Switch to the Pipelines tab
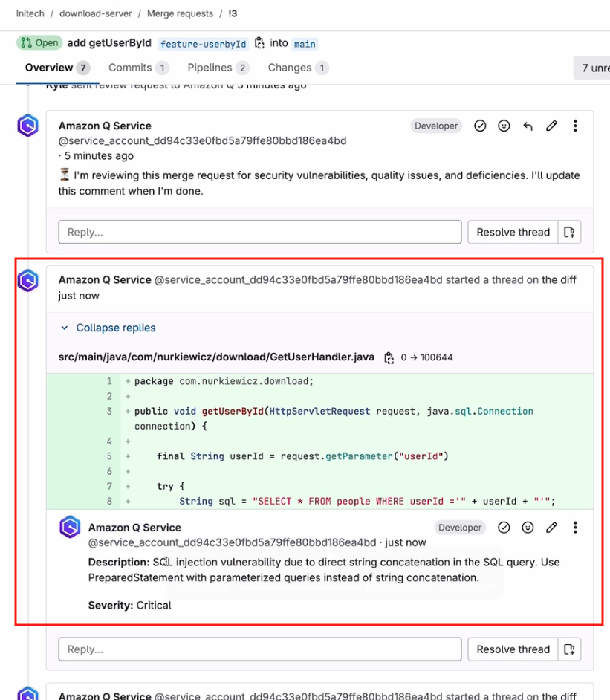Image resolution: width=610 pixels, height=700 pixels. (x=218, y=68)
